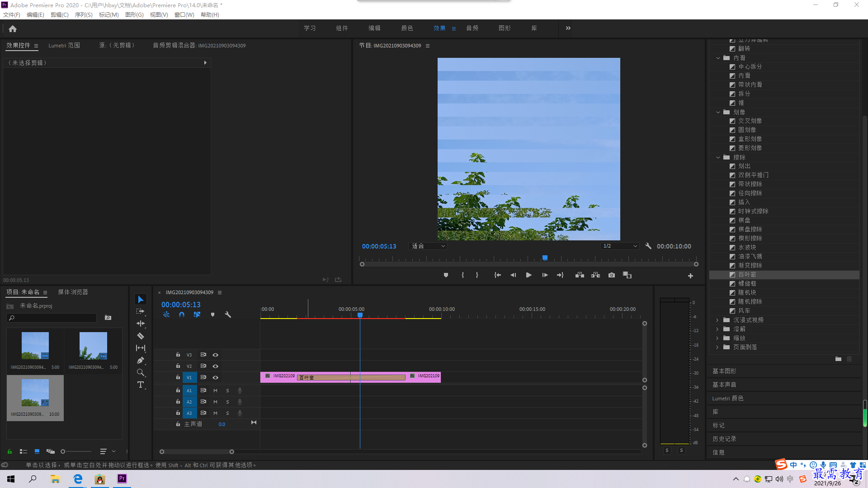
Task: Open the 基本图形 panel
Action: 724,371
